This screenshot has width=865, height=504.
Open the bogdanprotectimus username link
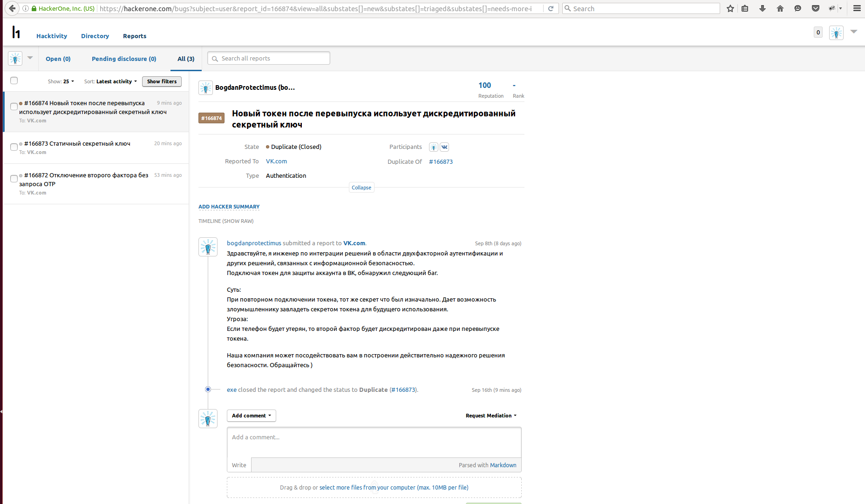254,243
